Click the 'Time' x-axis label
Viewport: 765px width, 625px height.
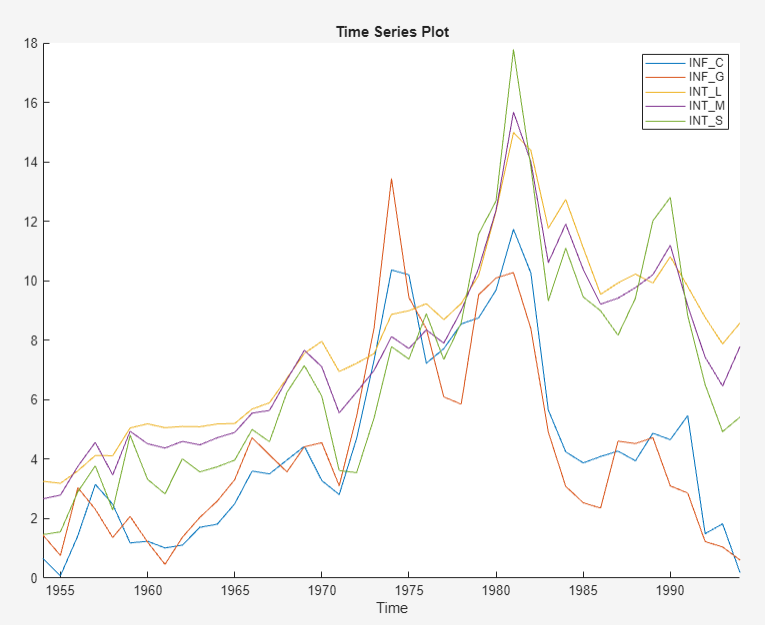[x=392, y=608]
